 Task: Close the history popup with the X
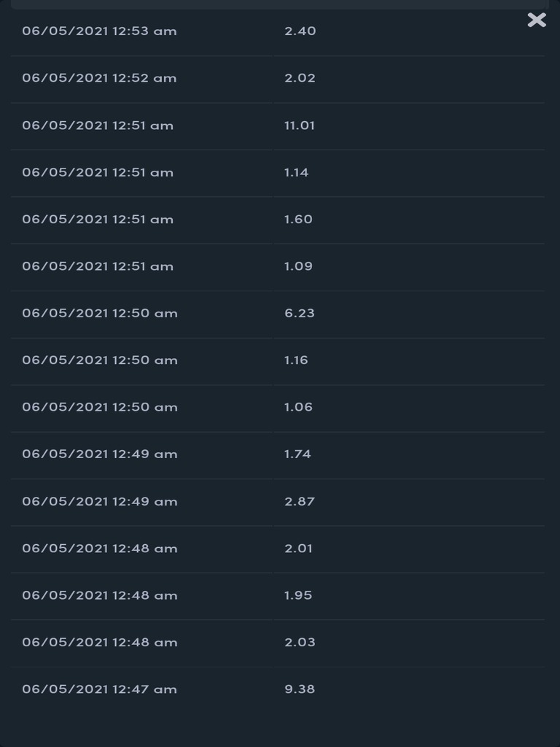click(x=537, y=20)
